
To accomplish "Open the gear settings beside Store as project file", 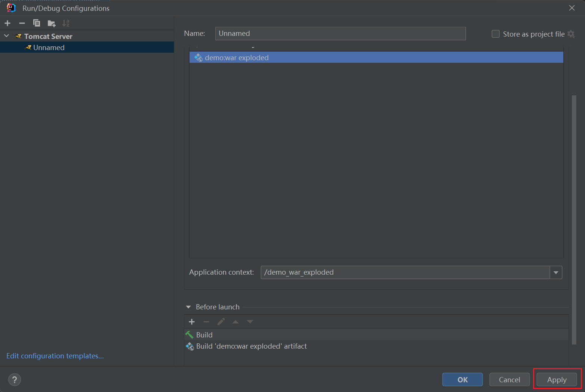I will 571,34.
